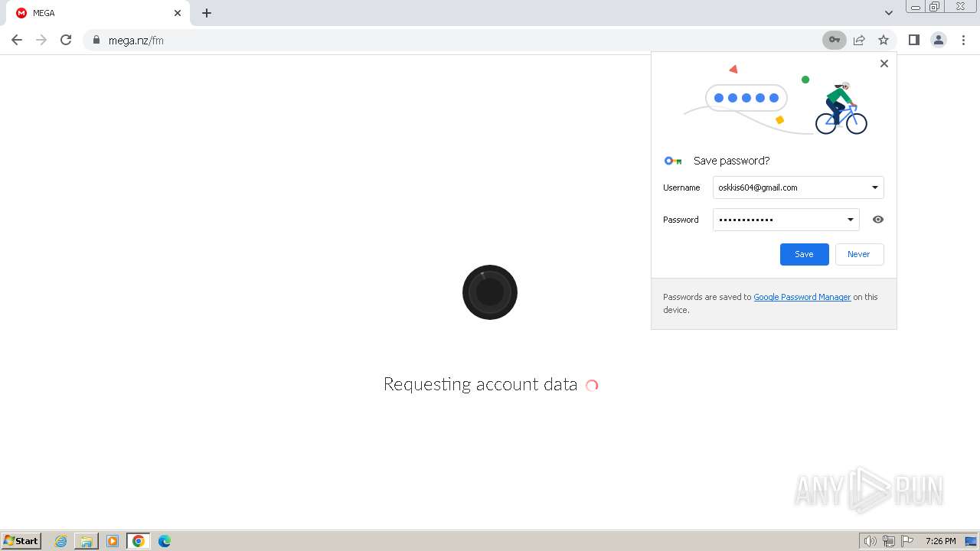Open File Explorer from the taskbar

pyautogui.click(x=87, y=541)
